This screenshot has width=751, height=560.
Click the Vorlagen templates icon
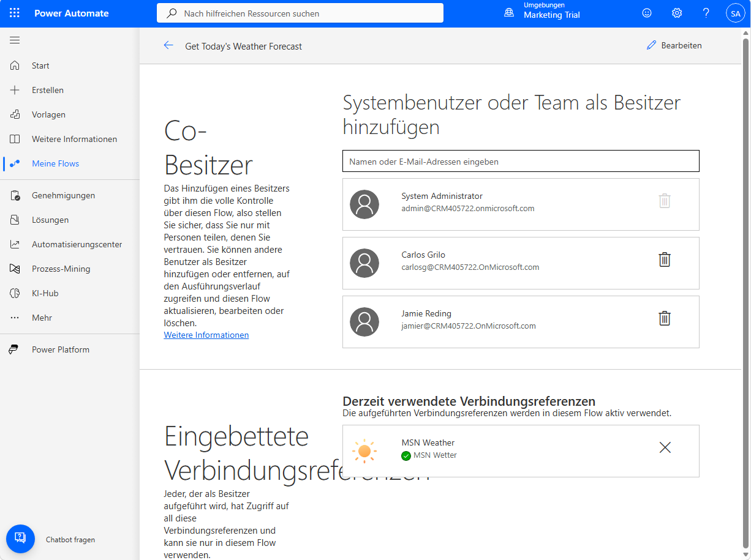pyautogui.click(x=15, y=114)
